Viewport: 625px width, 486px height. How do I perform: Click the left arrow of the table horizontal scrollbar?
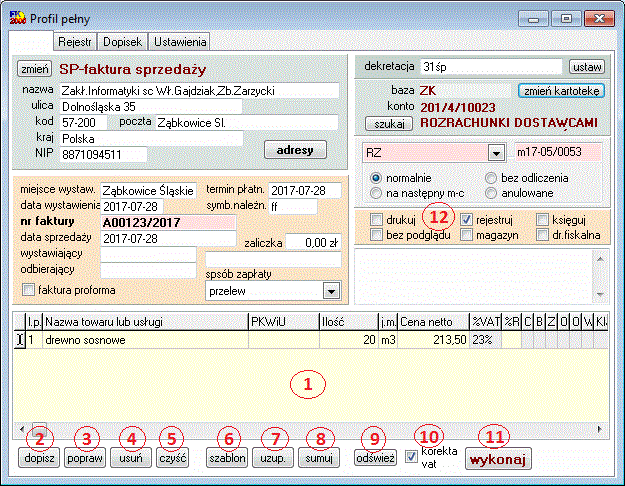point(22,429)
